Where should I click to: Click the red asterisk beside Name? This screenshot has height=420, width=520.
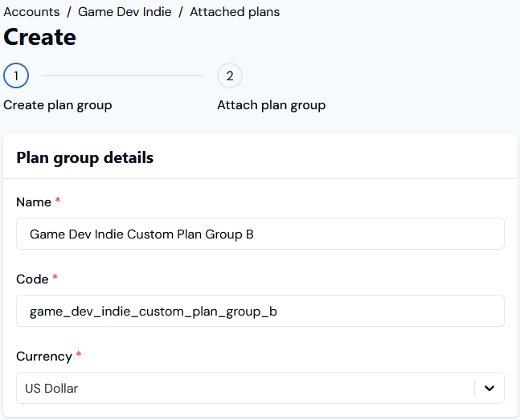coord(58,200)
